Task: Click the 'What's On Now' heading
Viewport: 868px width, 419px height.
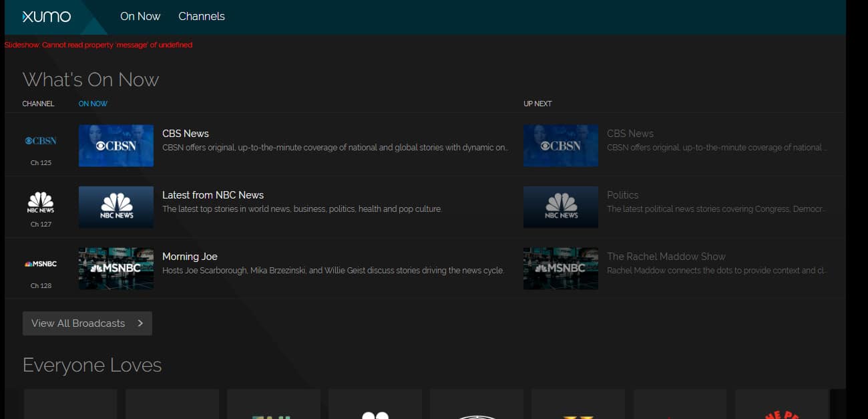Action: [91, 80]
